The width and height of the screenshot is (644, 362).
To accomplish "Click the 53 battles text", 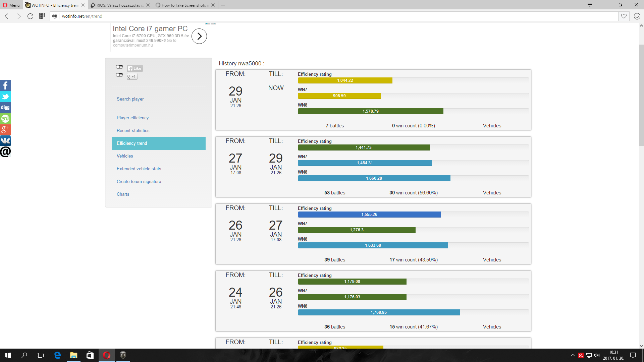I will click(335, 193).
